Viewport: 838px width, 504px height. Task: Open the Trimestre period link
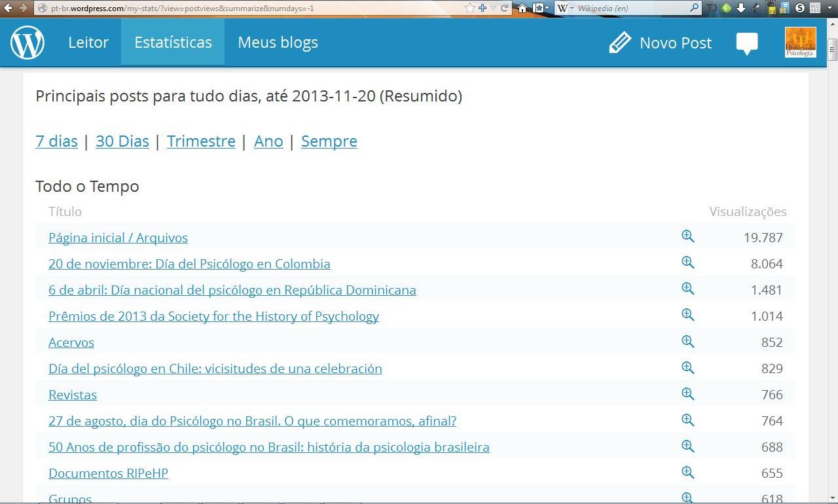pos(201,141)
